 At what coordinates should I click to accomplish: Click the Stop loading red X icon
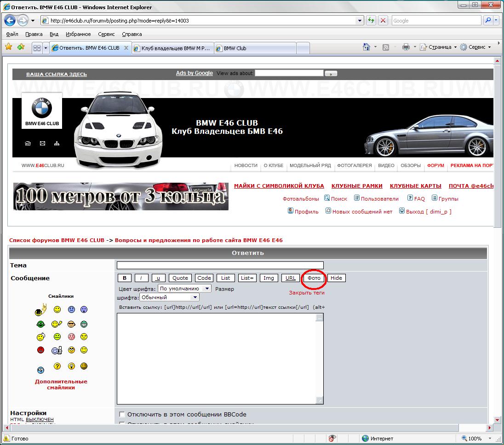(x=383, y=21)
